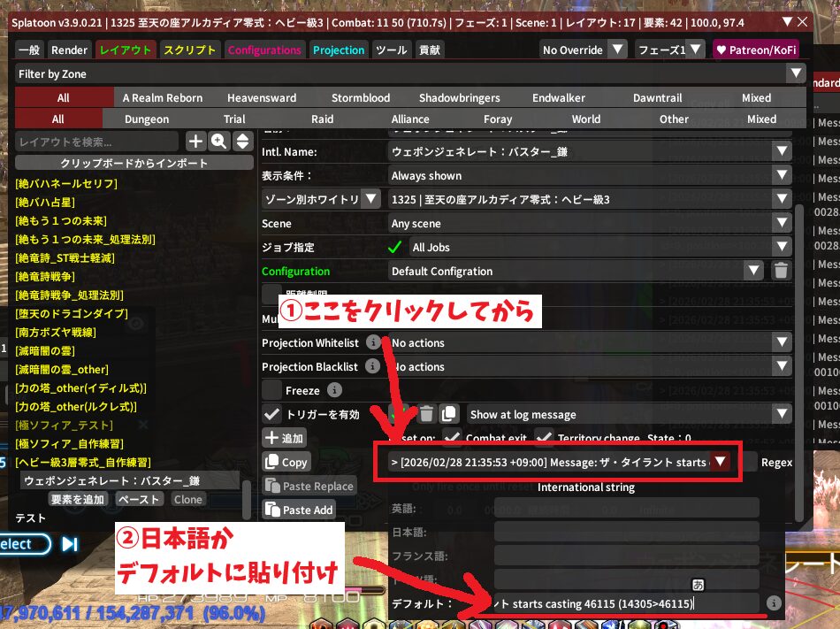Image resolution: width=840 pixels, height=629 pixels.
Task: Expand the Show at log message dropdown
Action: 781,414
